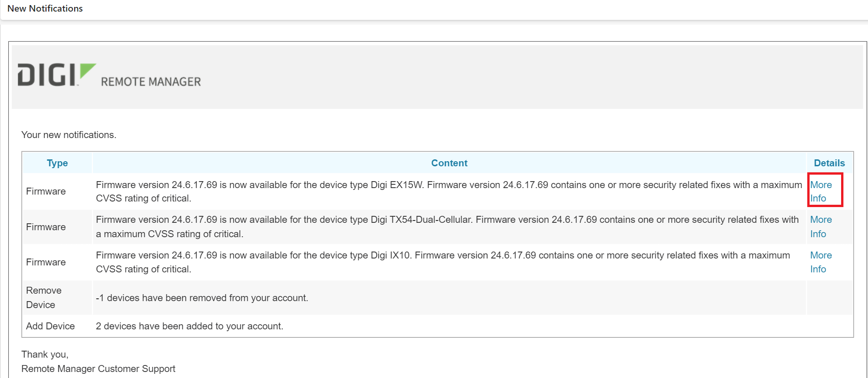
Task: Click the New Notifications title
Action: [45, 8]
